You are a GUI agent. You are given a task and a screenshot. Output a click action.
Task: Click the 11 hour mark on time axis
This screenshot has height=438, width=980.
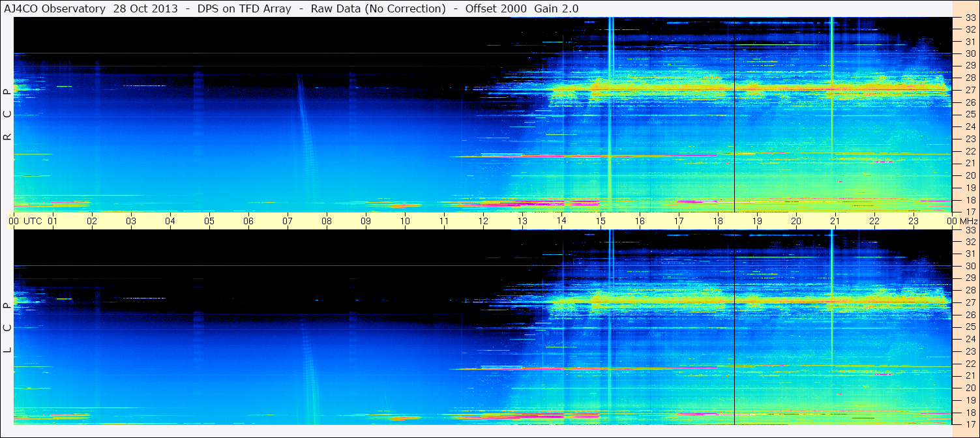click(x=444, y=221)
